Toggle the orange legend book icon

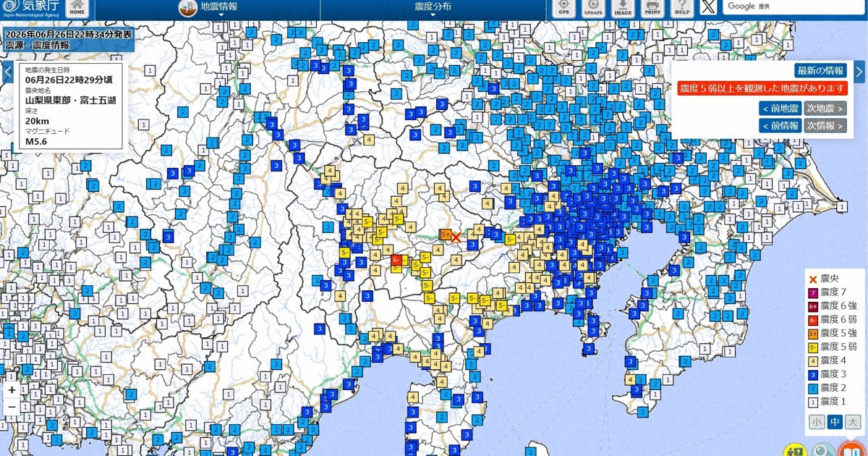coord(852,449)
